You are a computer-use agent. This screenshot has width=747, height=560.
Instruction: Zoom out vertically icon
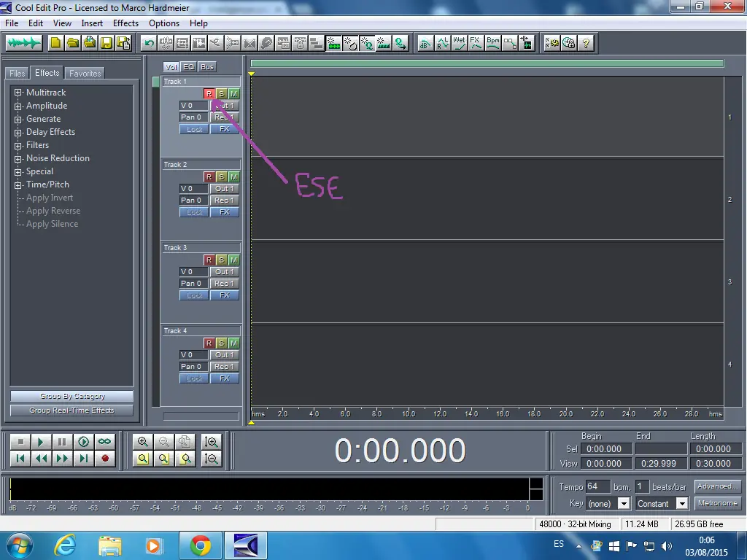point(211,459)
